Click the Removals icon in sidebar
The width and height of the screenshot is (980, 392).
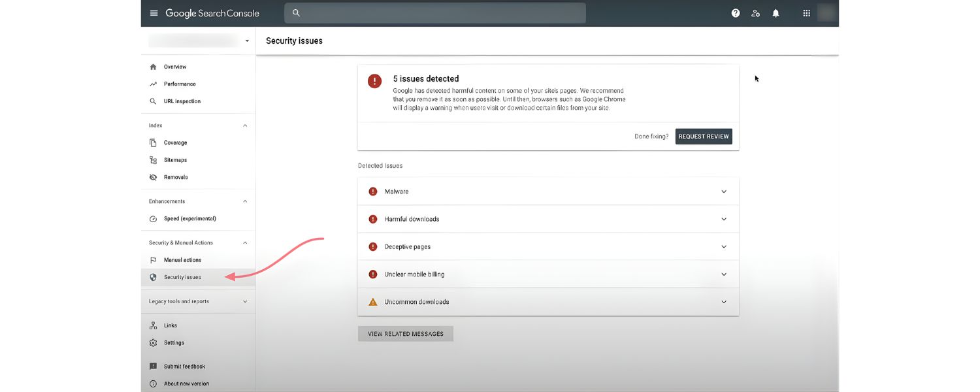coord(152,176)
